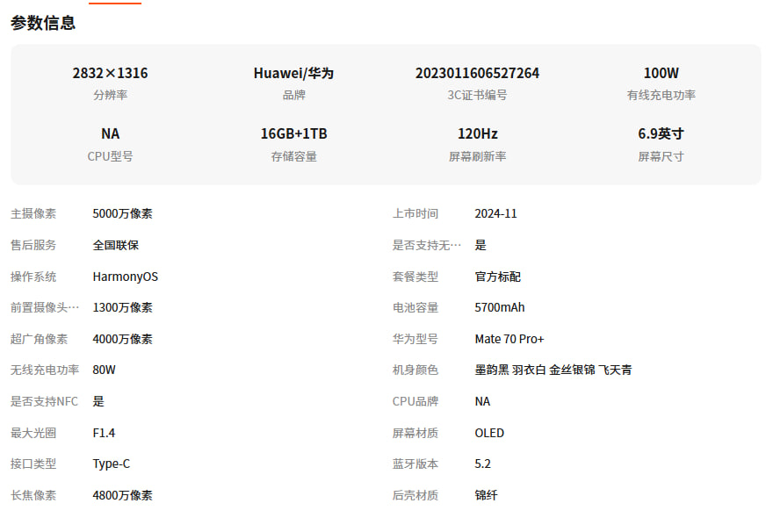773x532 pixels.
Task: Click the Huawei/华为 brand value
Action: pyautogui.click(x=293, y=74)
